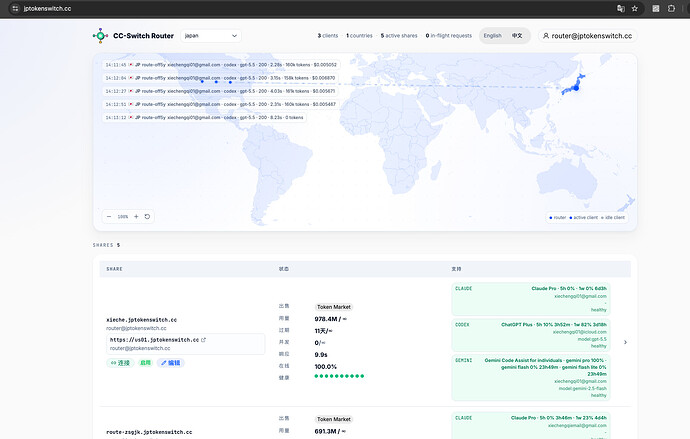Open the router@jptokenswitch.cc account menu
The image size is (690, 439).
pos(587,36)
